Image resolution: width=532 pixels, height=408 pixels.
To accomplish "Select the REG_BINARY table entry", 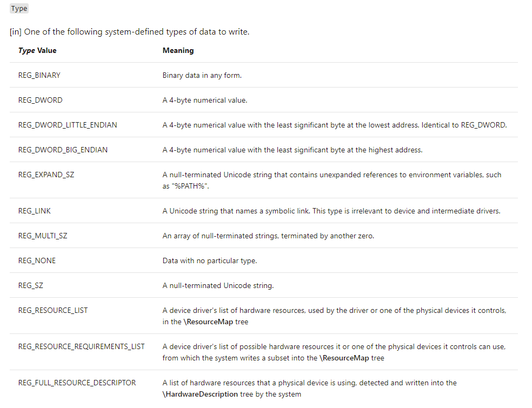I will [39, 75].
